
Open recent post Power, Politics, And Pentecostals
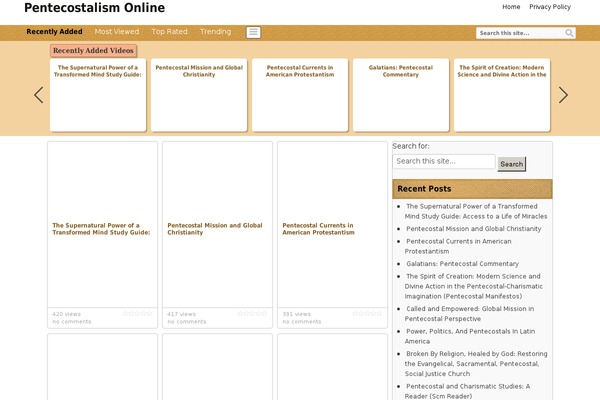coord(470,336)
